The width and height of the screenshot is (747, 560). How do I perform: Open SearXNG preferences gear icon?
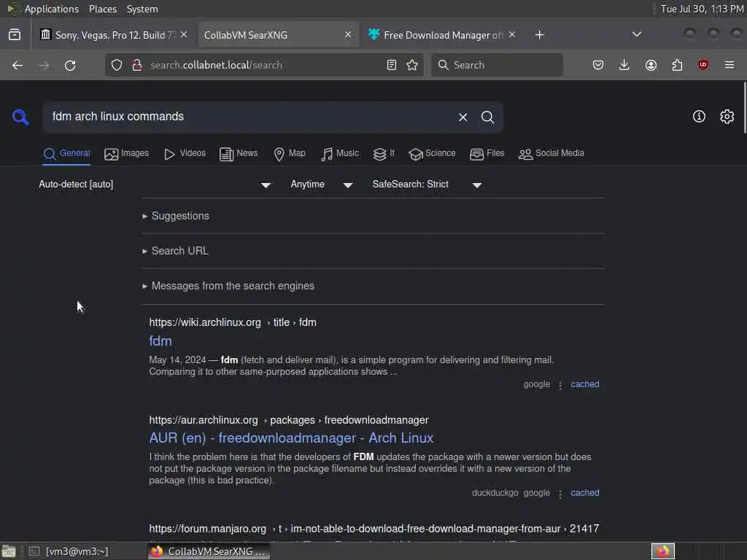click(727, 117)
